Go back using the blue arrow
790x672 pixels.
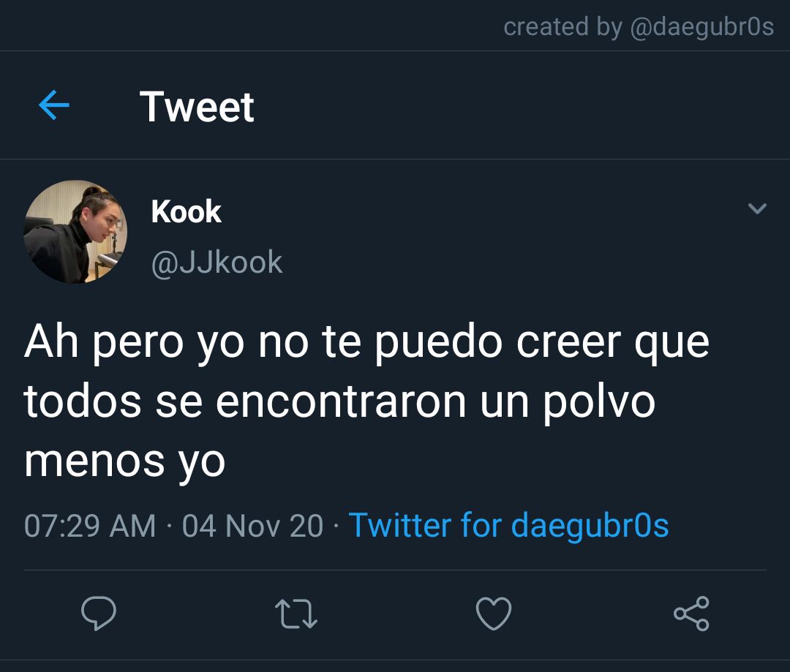pyautogui.click(x=54, y=105)
